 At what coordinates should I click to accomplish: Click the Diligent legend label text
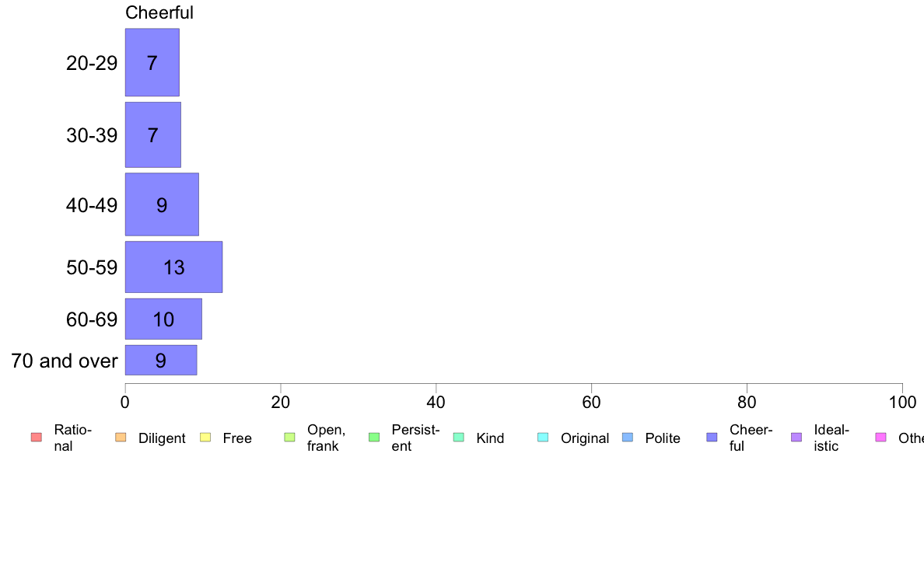(x=162, y=438)
